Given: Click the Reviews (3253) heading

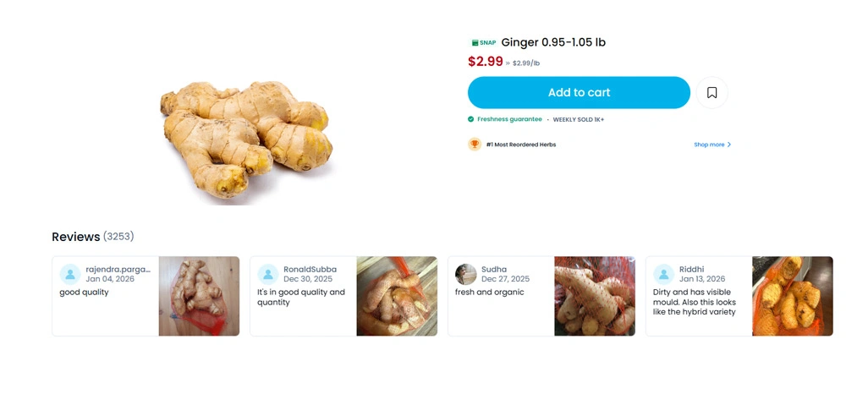Looking at the screenshot, I should click(x=93, y=237).
